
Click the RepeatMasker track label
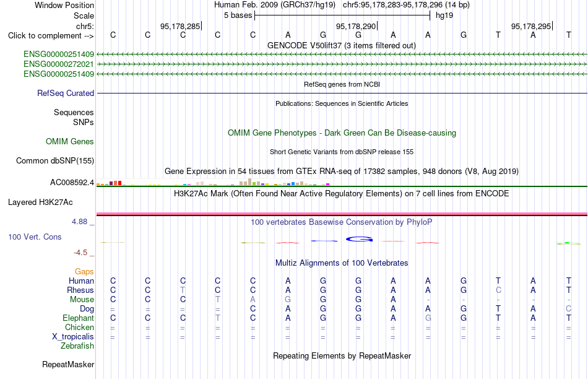coord(68,364)
